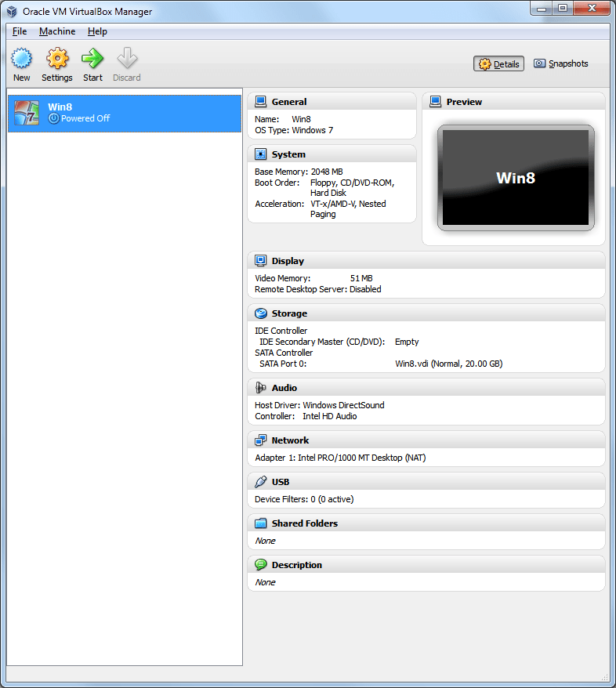Click the General section monitor icon
The image size is (616, 688).
261,102
